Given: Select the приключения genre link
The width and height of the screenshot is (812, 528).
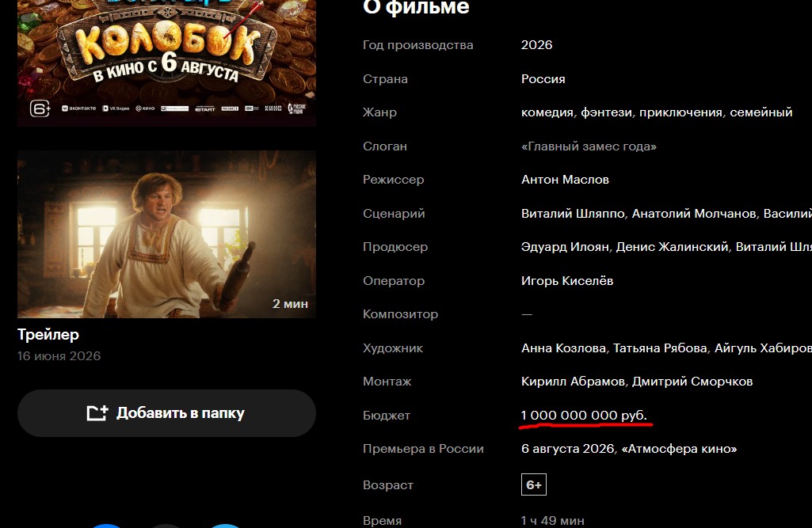Looking at the screenshot, I should click(680, 112).
